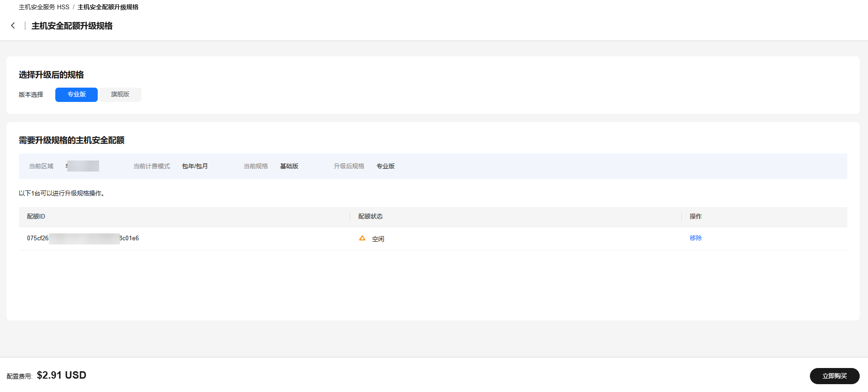The width and height of the screenshot is (868, 392).
Task: Select the 专业版 version option
Action: (x=77, y=95)
